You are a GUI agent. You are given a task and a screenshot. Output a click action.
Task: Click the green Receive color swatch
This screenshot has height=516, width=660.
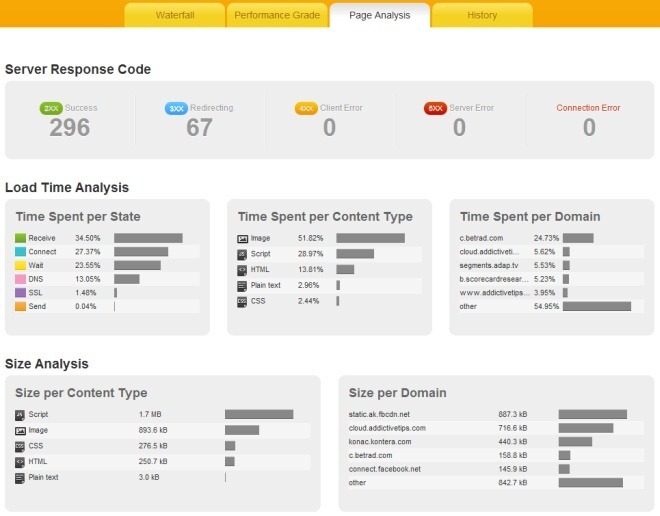click(x=20, y=238)
